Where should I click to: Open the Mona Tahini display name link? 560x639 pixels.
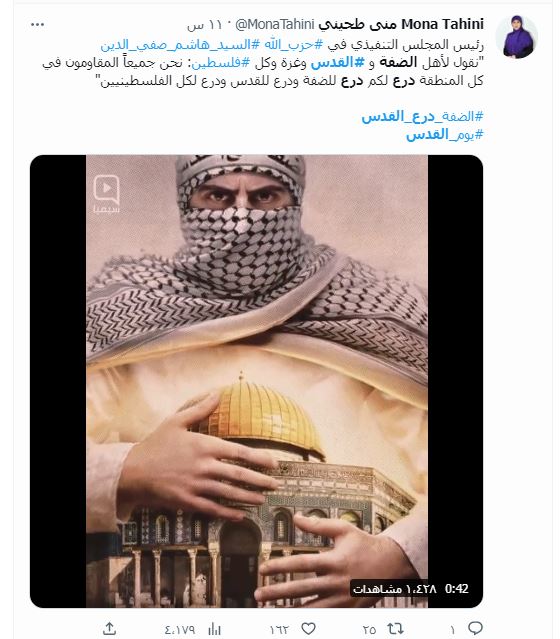coord(401,24)
